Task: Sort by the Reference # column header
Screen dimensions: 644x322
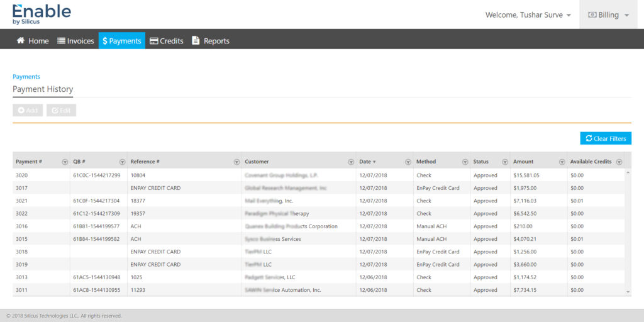Action: 145,162
